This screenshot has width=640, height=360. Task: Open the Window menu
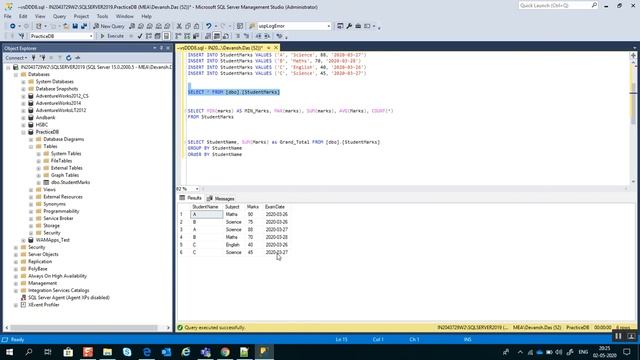pyautogui.click(x=124, y=16)
